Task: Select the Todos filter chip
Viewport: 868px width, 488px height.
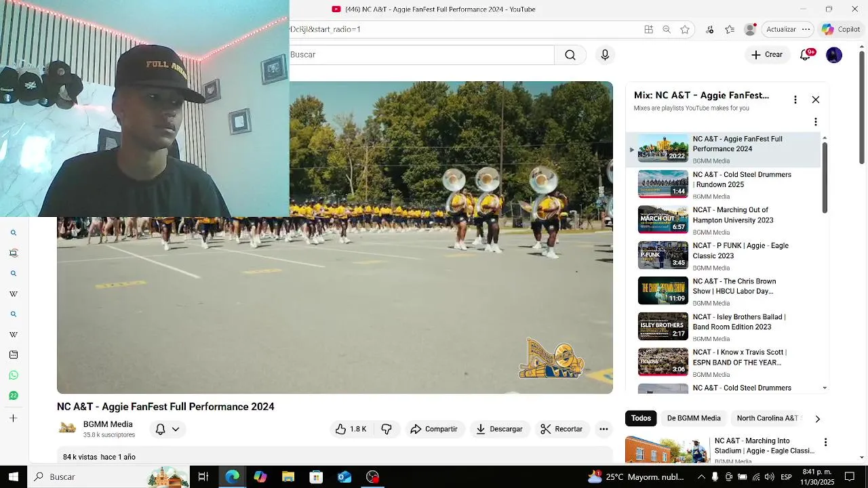Action: pos(641,418)
